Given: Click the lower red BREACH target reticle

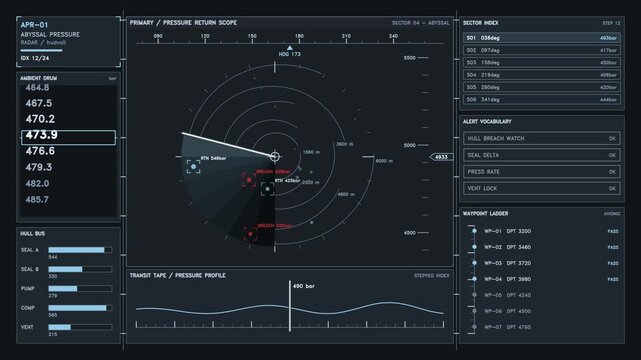Looking at the screenshot, I should coord(251,234).
